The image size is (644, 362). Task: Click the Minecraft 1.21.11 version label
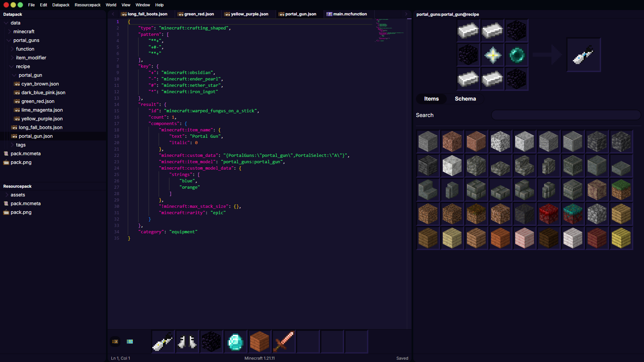pyautogui.click(x=260, y=358)
